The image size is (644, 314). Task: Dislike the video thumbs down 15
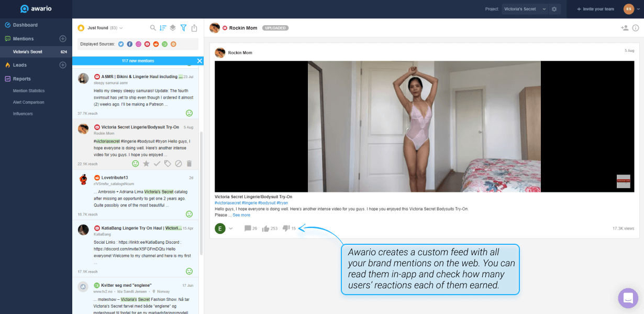point(286,229)
